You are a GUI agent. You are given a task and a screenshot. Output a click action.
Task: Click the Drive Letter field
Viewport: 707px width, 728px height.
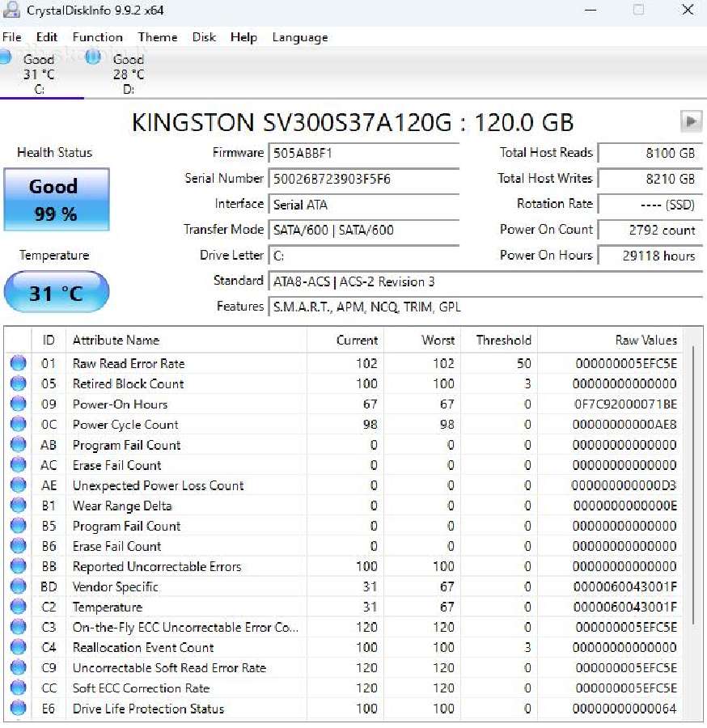click(x=364, y=256)
